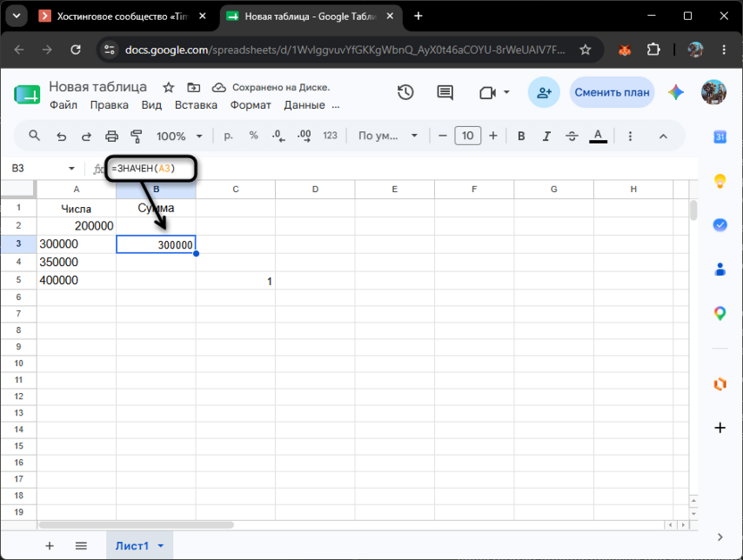743x560 pixels.
Task: Open Google Keep lightbulb in sidebar
Action: point(720,181)
